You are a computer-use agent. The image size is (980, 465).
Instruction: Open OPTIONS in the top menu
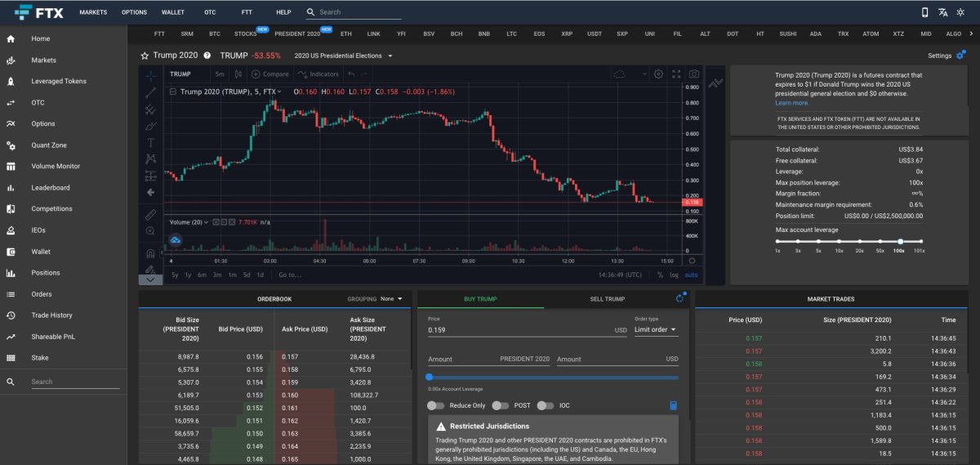134,12
